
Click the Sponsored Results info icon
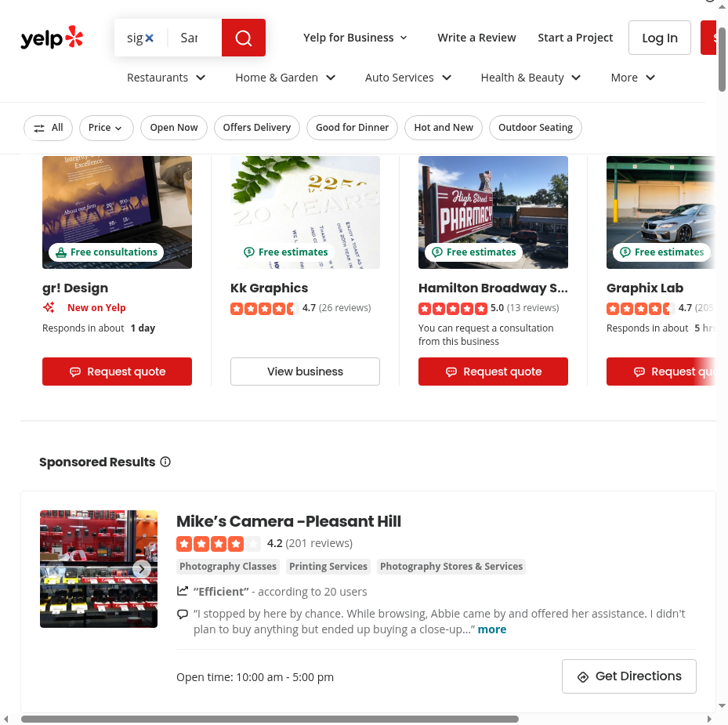coord(165,462)
